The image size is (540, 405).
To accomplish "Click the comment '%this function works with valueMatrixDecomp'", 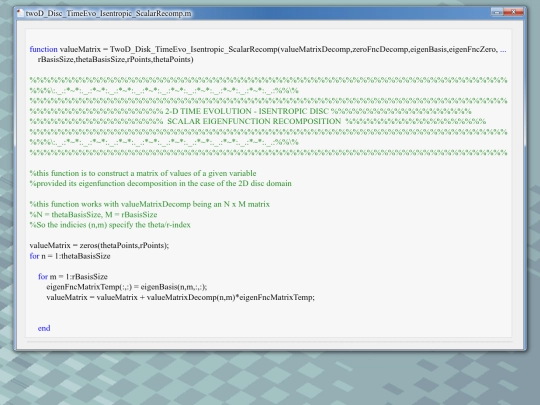I will [149, 204].
